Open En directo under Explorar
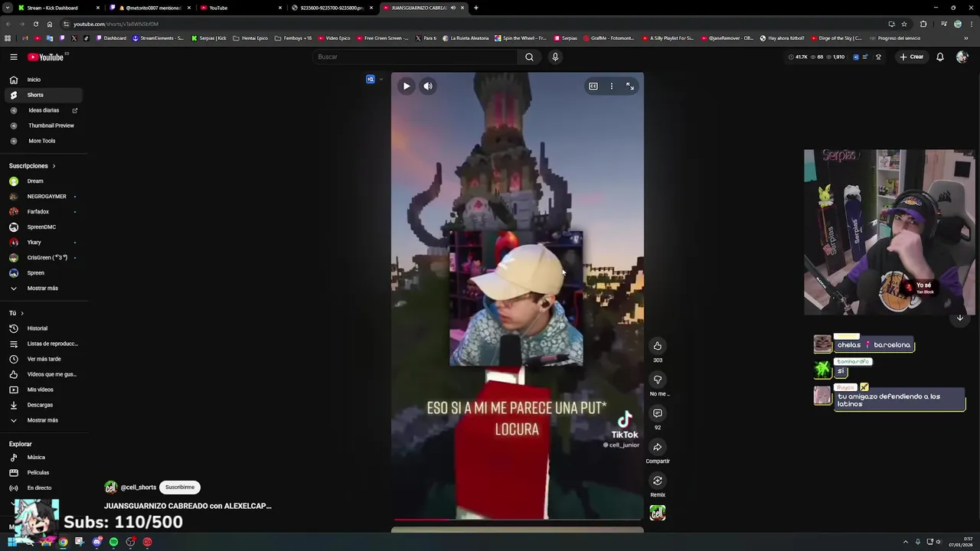This screenshot has width=980, height=551. pyautogui.click(x=43, y=488)
